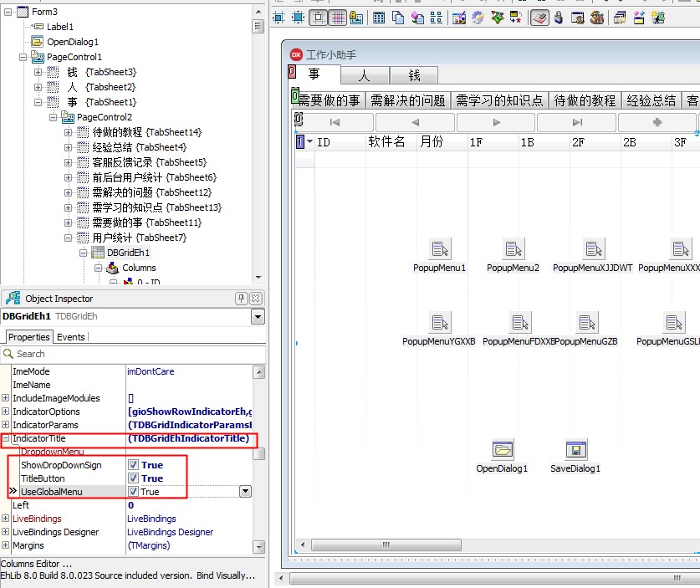Click the LiveBindings Designer link value

pyautogui.click(x=170, y=532)
